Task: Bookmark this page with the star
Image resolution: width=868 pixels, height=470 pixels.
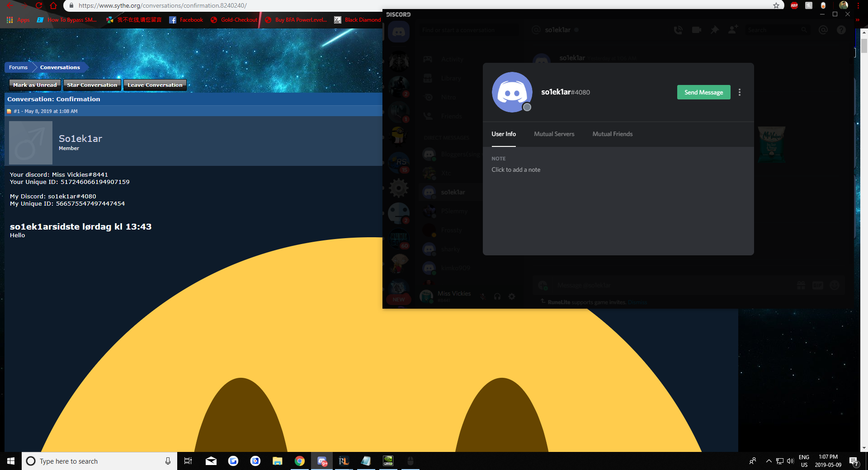Action: click(x=776, y=5)
